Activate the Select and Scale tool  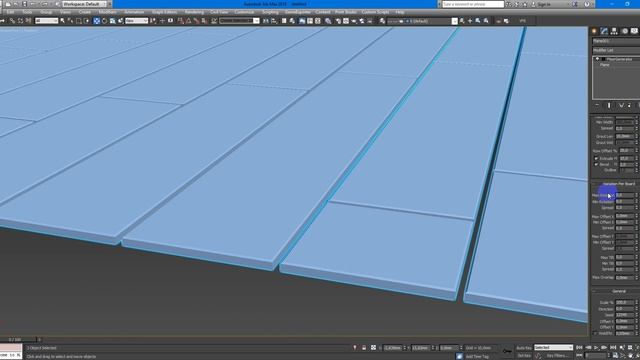coord(113,21)
